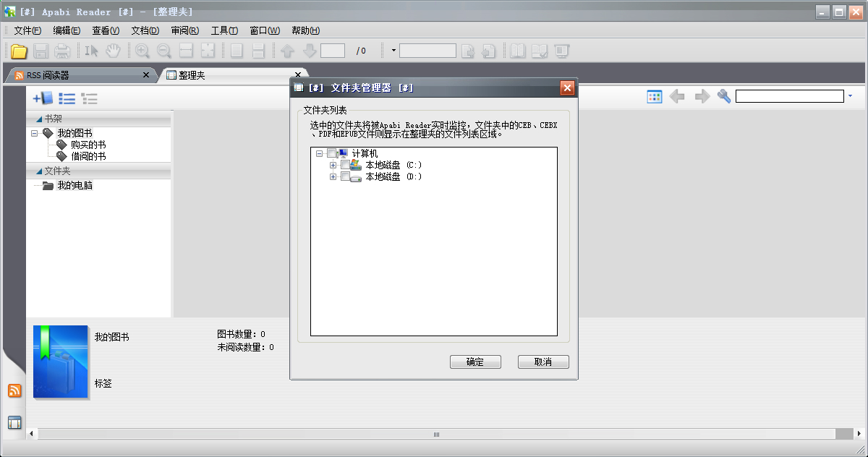Select the text selection tool
This screenshot has width=868, height=457.
(92, 50)
